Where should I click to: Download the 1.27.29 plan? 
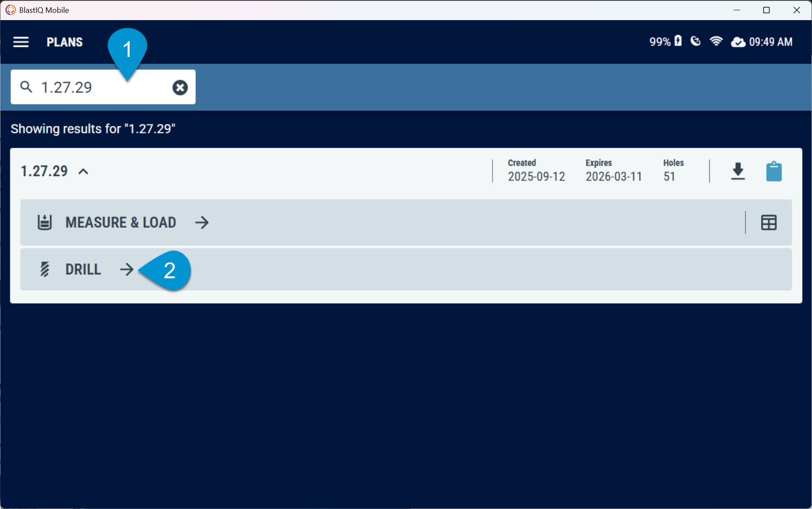click(x=738, y=171)
